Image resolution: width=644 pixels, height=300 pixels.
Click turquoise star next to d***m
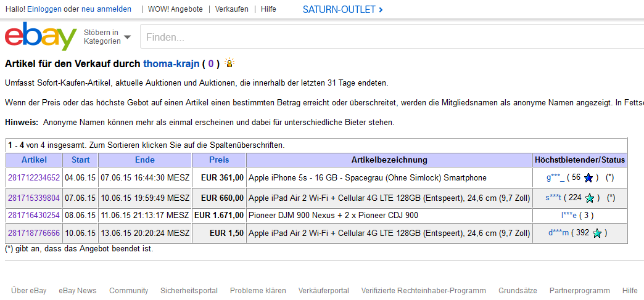(x=597, y=233)
